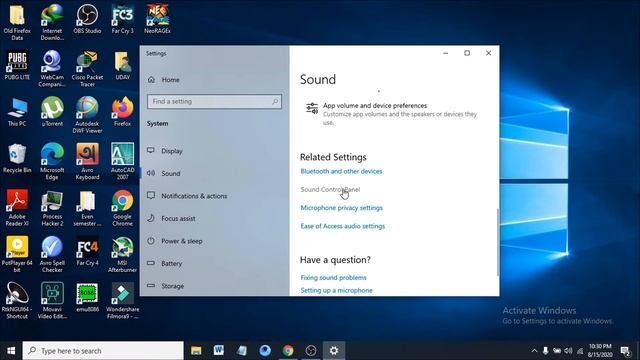Image resolution: width=640 pixels, height=360 pixels.
Task: Click Settings gear taskbar button
Action: (334, 350)
